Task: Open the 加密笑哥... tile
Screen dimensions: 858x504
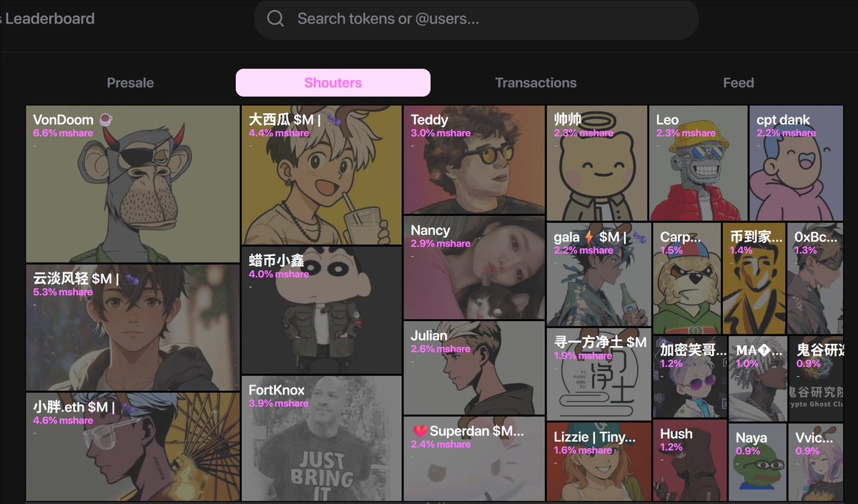Action: click(690, 377)
